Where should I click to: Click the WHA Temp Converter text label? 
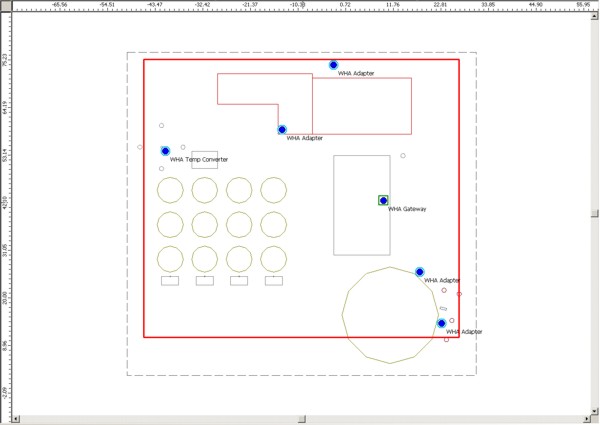pos(199,160)
